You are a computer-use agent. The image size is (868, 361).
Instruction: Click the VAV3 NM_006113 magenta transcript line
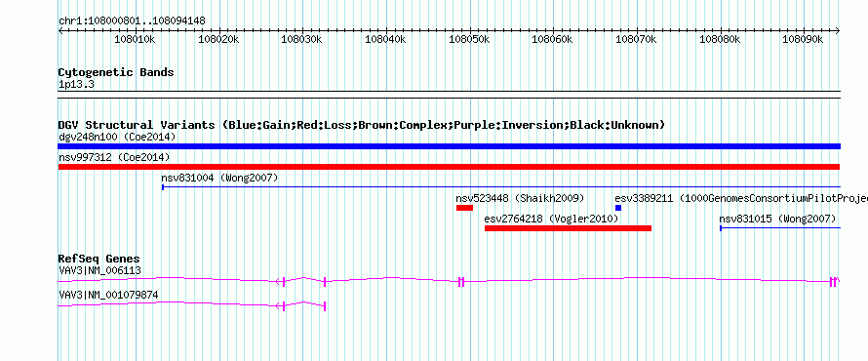pyautogui.click(x=449, y=281)
